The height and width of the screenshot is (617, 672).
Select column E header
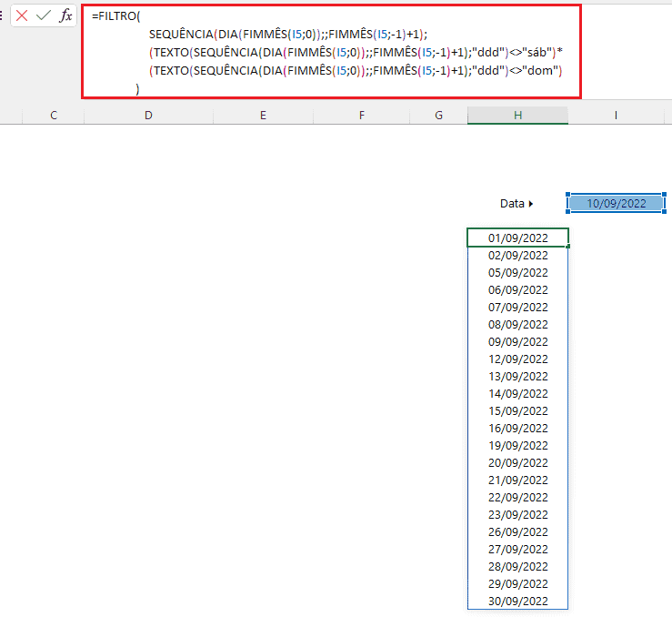(263, 116)
